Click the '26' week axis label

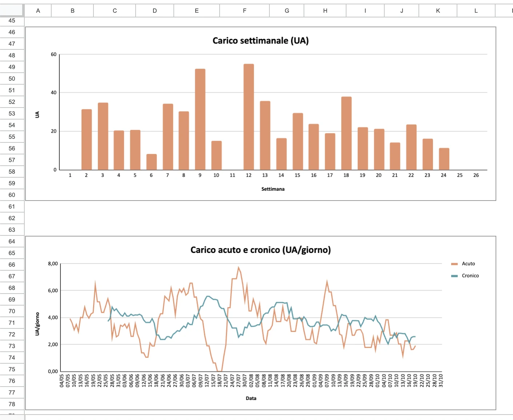[476, 175]
